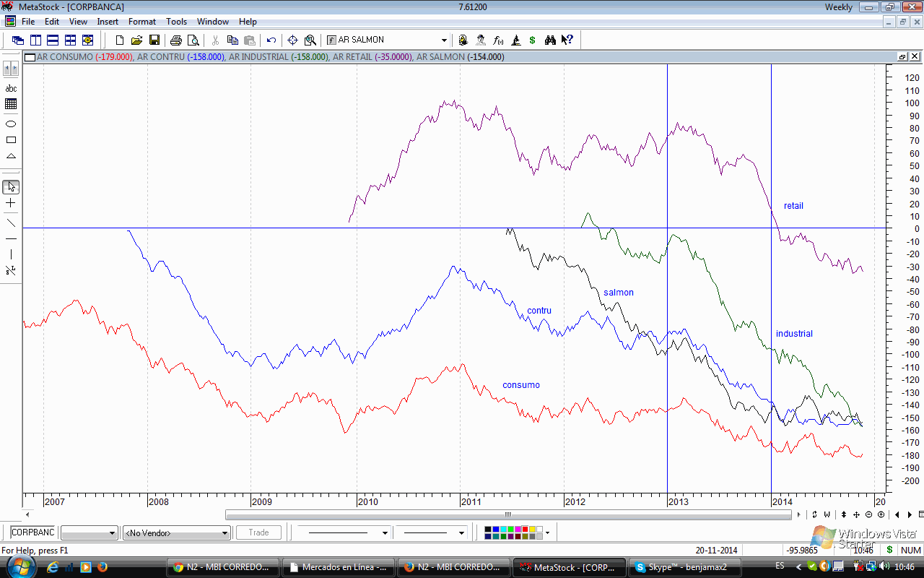This screenshot has height=578, width=924.
Task: Select the abc Text drawing tool
Action: pyautogui.click(x=11, y=88)
